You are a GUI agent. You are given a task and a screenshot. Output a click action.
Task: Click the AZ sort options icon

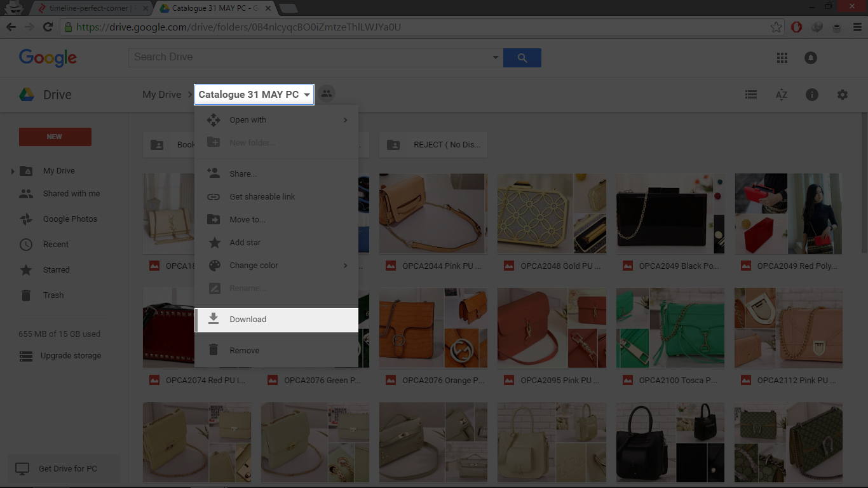tap(782, 95)
